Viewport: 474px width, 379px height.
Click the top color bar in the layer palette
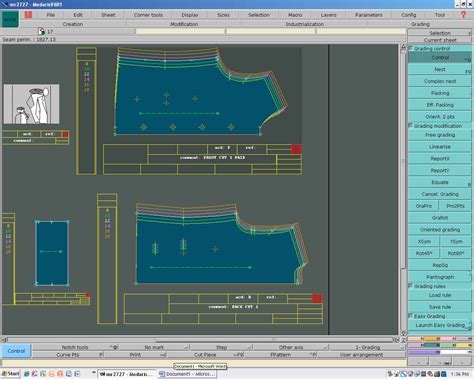[440, 339]
